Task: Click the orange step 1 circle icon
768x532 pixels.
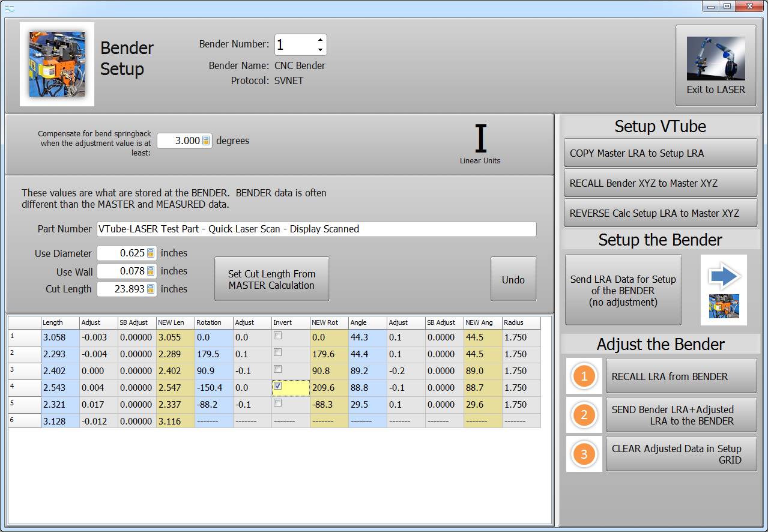Action: tap(584, 376)
